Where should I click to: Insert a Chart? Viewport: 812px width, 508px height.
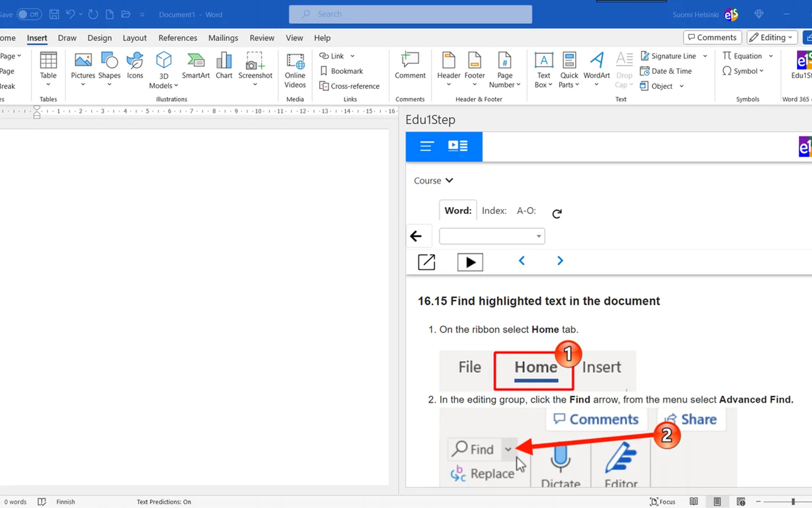(x=224, y=66)
